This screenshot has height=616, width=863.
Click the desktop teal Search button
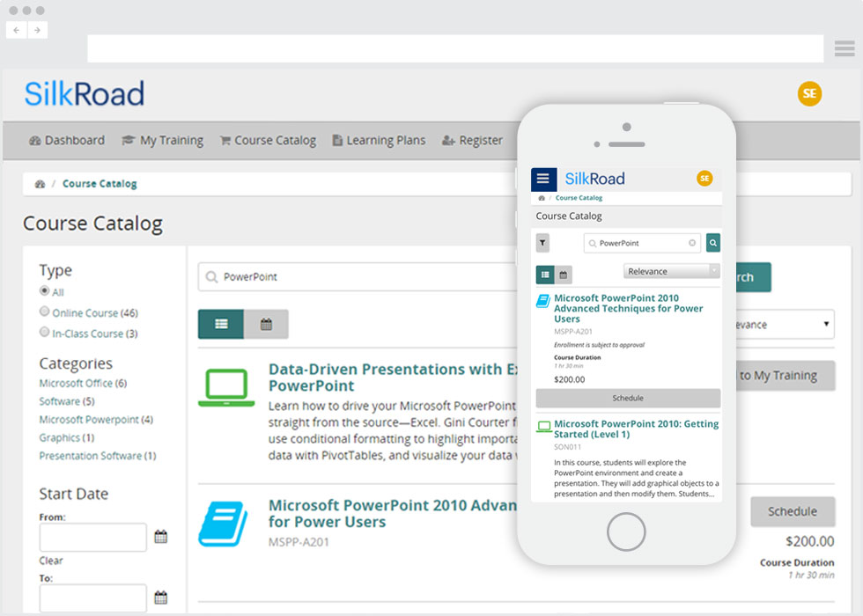click(x=753, y=277)
